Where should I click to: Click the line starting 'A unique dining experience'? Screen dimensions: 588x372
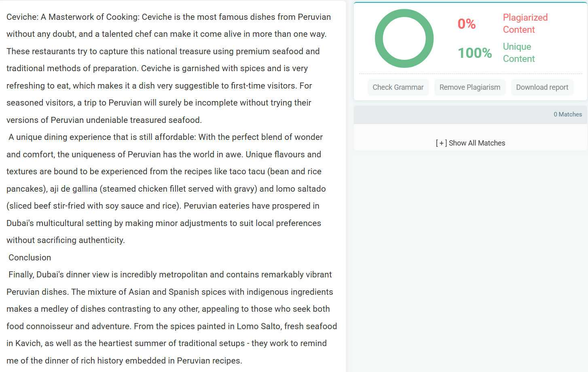point(165,137)
